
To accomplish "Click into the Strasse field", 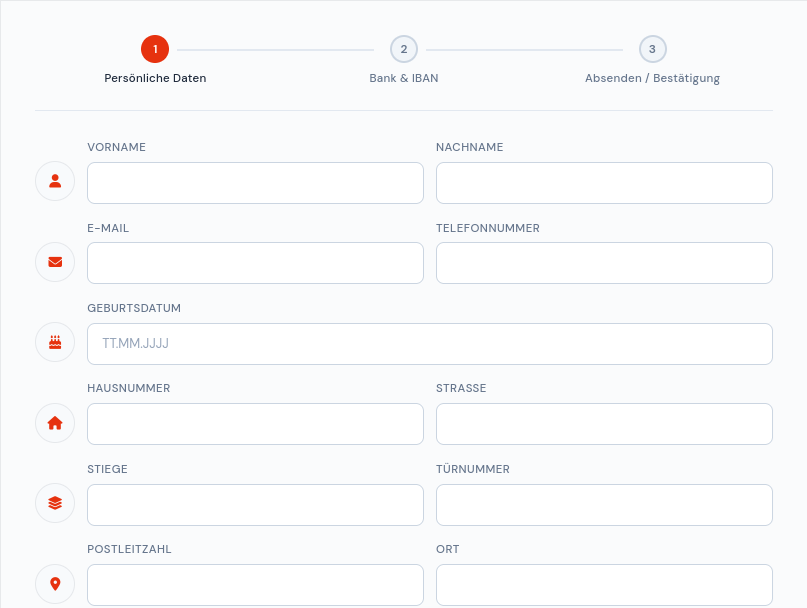I will pos(604,424).
